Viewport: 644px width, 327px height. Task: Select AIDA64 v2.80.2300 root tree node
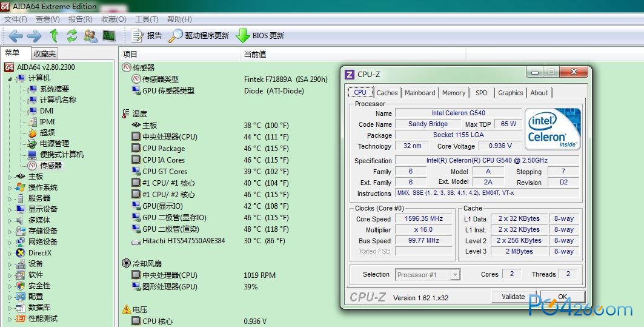coord(40,67)
